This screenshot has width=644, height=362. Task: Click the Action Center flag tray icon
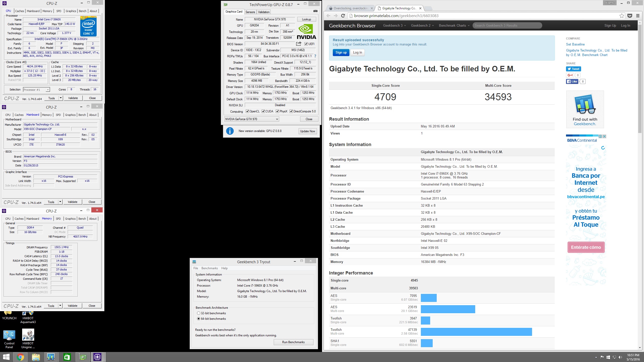602,357
